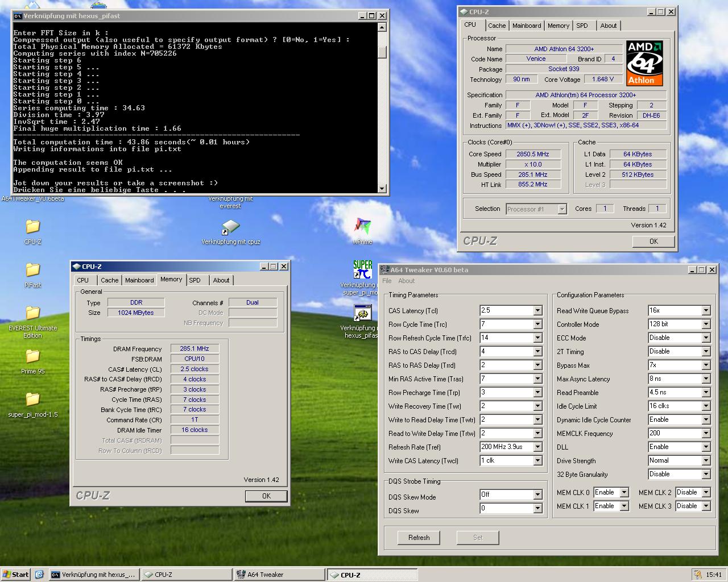
Task: Open File menu in A64 Tweaker
Action: coord(387,281)
